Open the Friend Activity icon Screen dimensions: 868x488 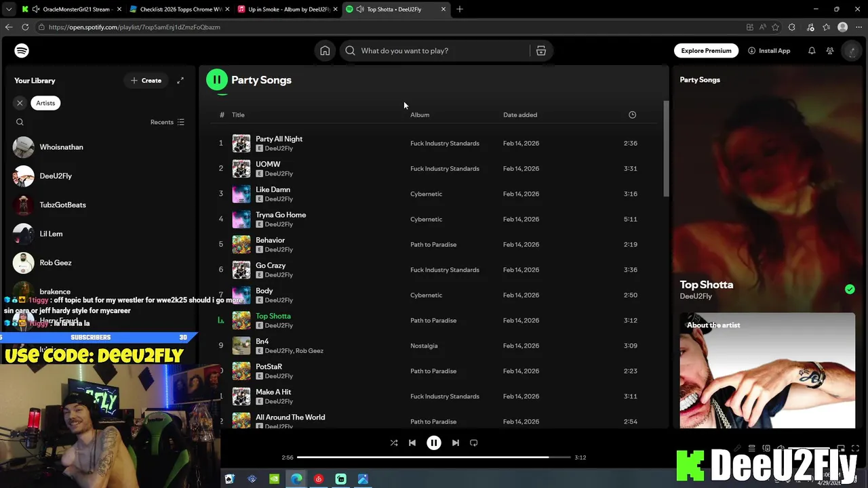tap(830, 51)
